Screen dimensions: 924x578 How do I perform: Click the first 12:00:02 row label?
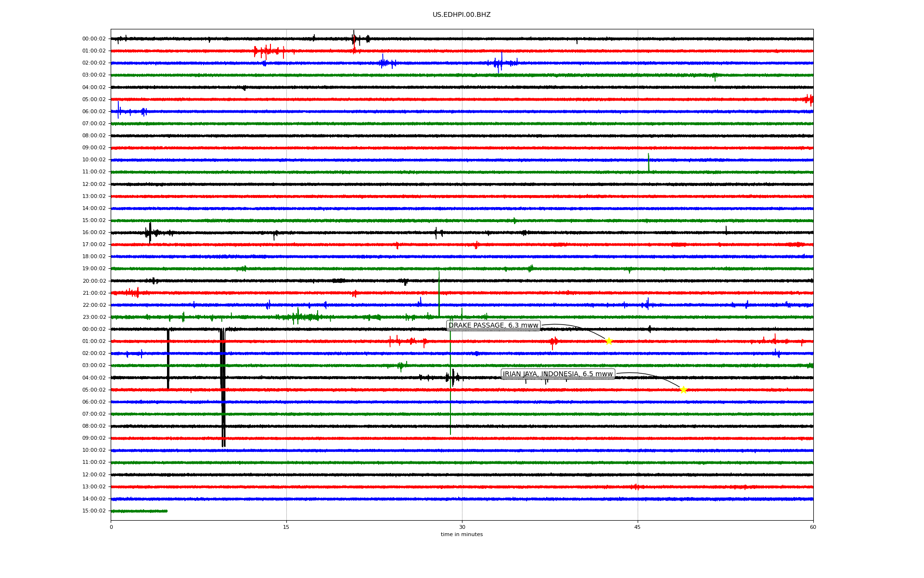[x=94, y=184]
